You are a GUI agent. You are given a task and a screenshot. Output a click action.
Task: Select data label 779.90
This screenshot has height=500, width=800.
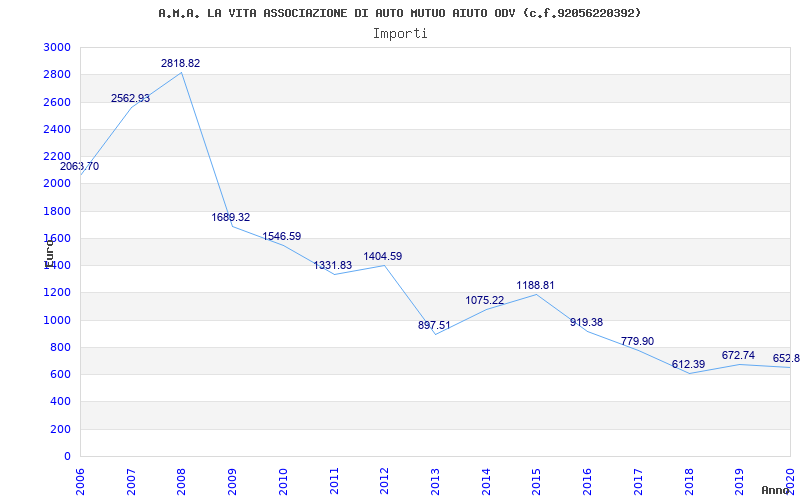click(637, 342)
